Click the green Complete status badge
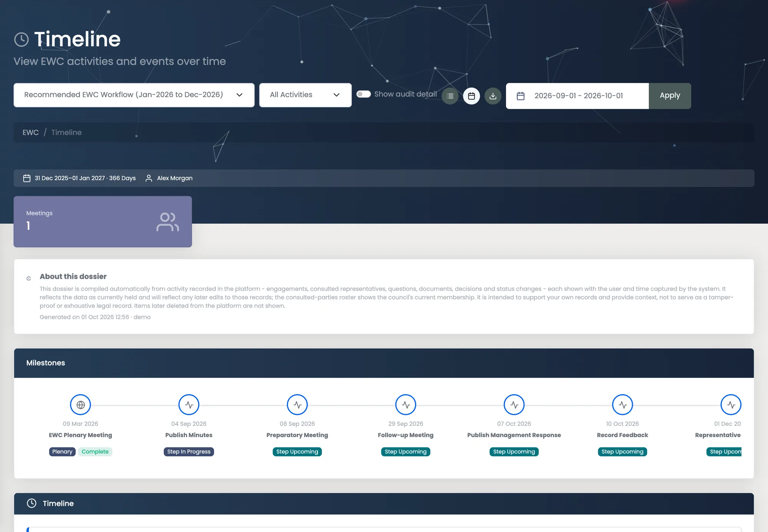The height and width of the screenshot is (532, 768). pyautogui.click(x=95, y=452)
